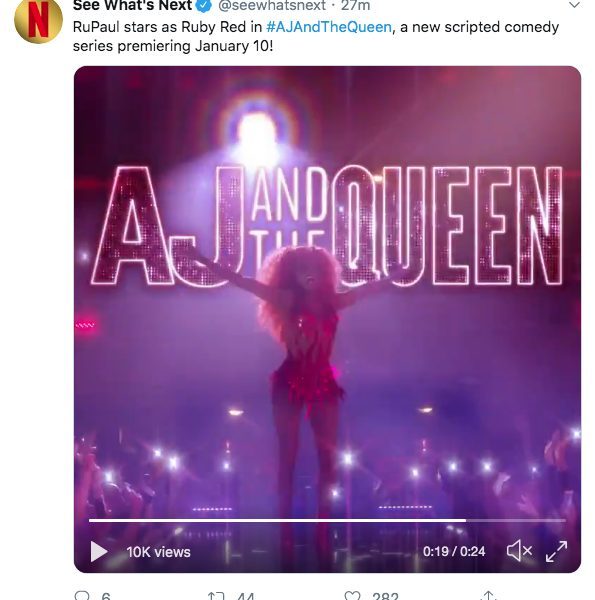Click the reply speech bubble icon
595x600 pixels.
click(x=82, y=596)
